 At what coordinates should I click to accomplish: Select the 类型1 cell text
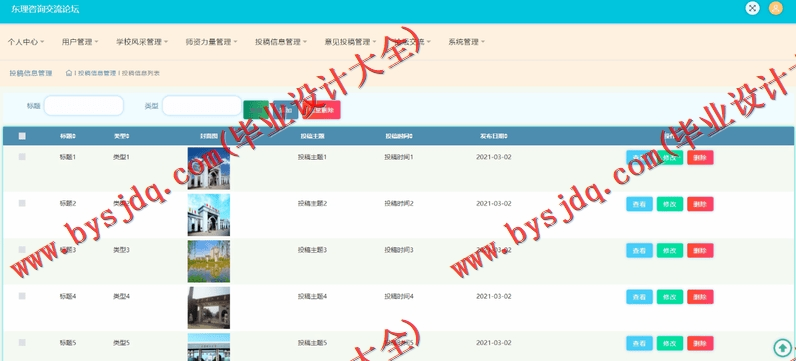(121, 157)
